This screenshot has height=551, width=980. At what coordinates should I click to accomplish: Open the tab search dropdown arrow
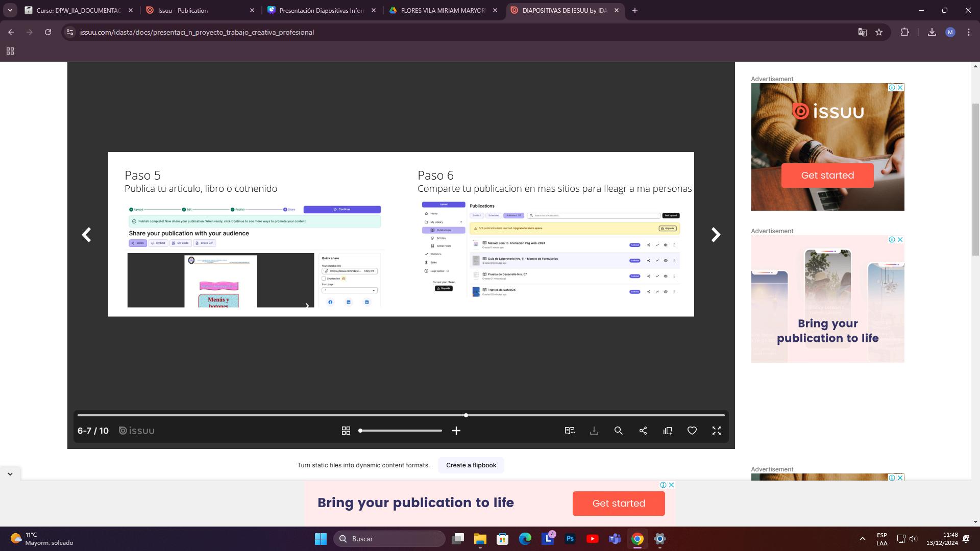pyautogui.click(x=10, y=10)
